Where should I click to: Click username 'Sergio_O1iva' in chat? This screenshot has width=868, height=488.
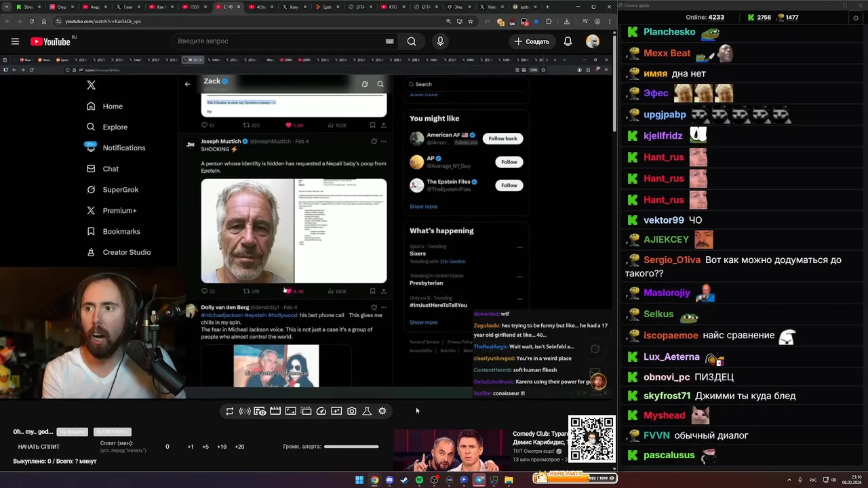click(672, 260)
